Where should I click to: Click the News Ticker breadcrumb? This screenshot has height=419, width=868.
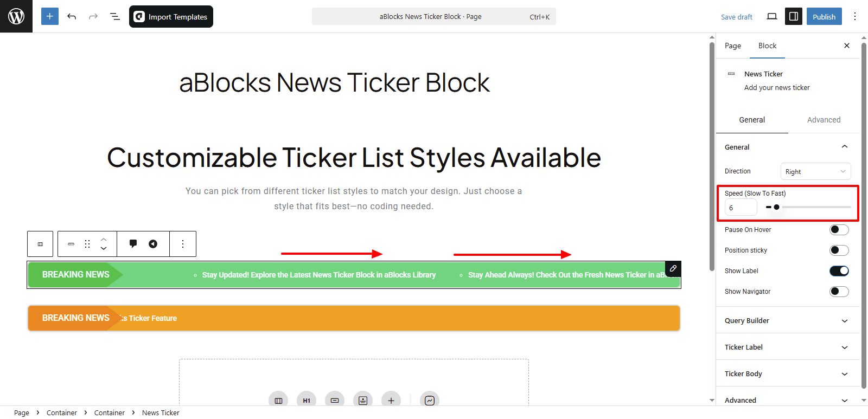point(161,412)
